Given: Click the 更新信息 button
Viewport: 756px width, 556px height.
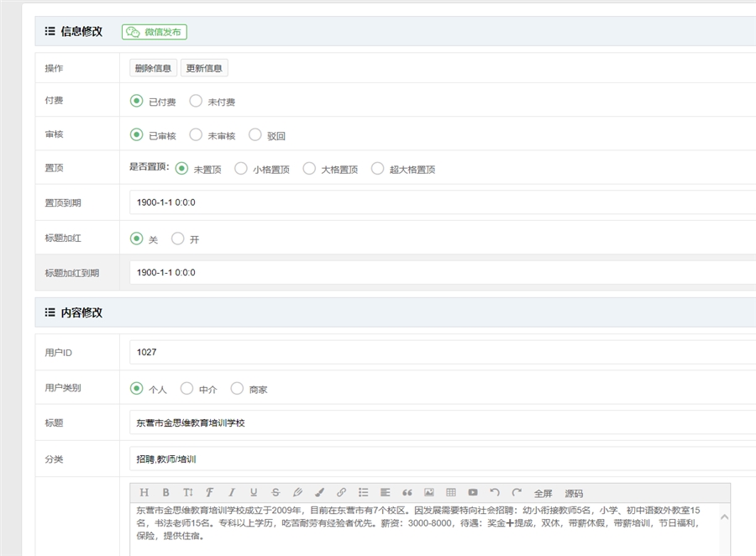Looking at the screenshot, I should (x=204, y=69).
